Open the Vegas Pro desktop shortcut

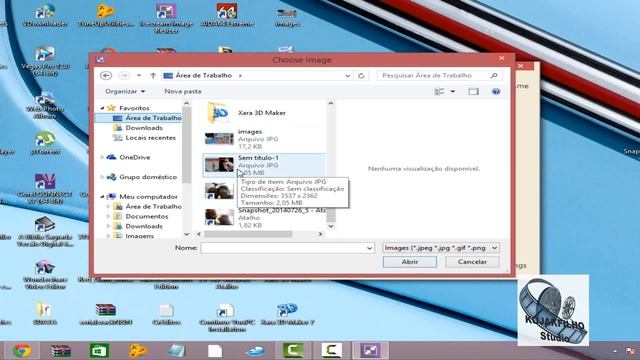[45, 62]
